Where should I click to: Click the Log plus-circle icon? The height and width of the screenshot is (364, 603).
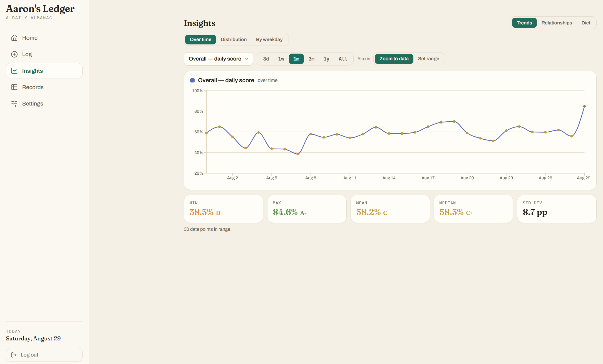coord(14,54)
